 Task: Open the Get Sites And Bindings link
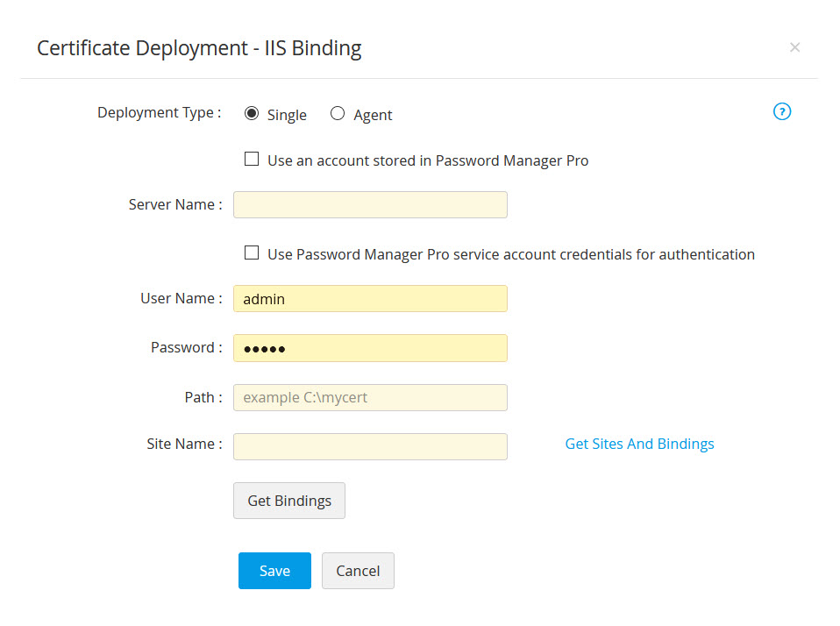click(639, 444)
